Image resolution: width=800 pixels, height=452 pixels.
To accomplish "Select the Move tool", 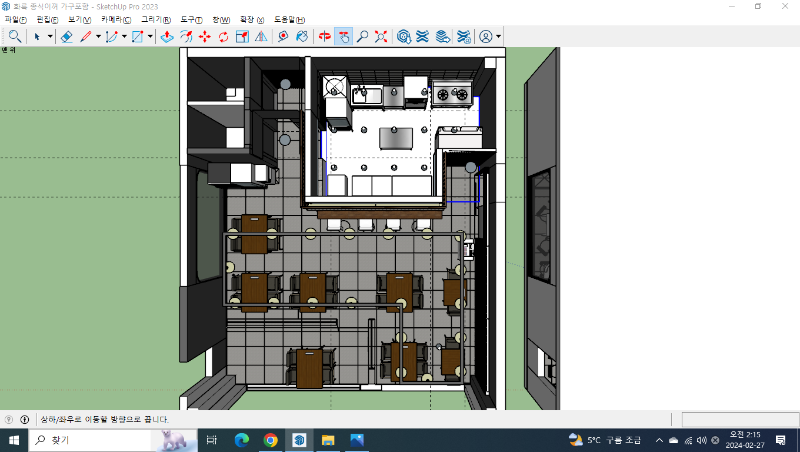I will coord(205,36).
